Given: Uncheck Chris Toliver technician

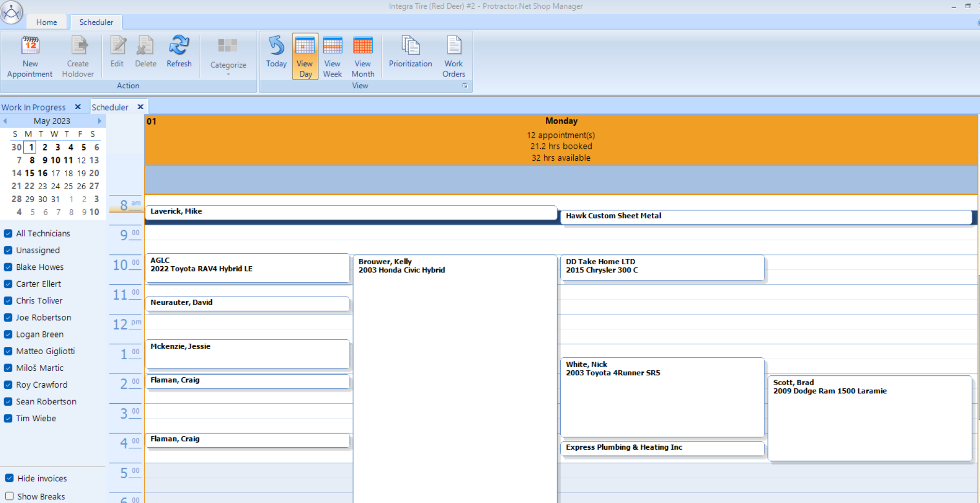Looking at the screenshot, I should (x=8, y=301).
